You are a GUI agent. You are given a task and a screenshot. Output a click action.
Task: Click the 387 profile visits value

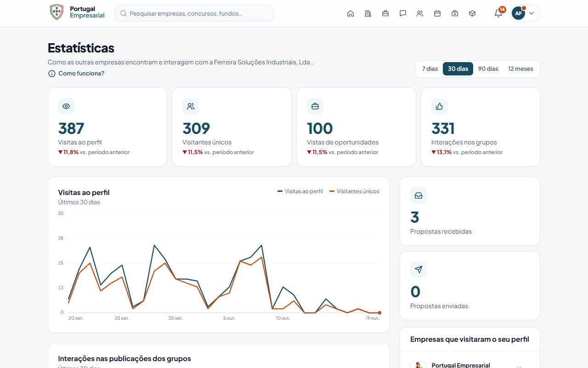click(71, 128)
